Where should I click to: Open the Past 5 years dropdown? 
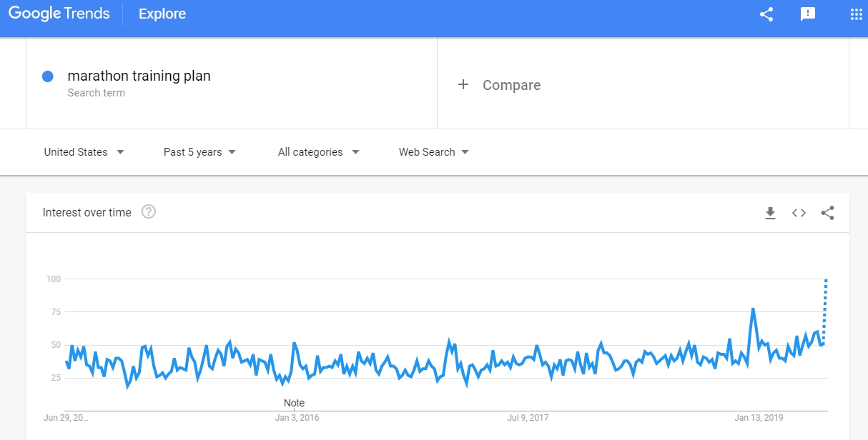coord(199,152)
